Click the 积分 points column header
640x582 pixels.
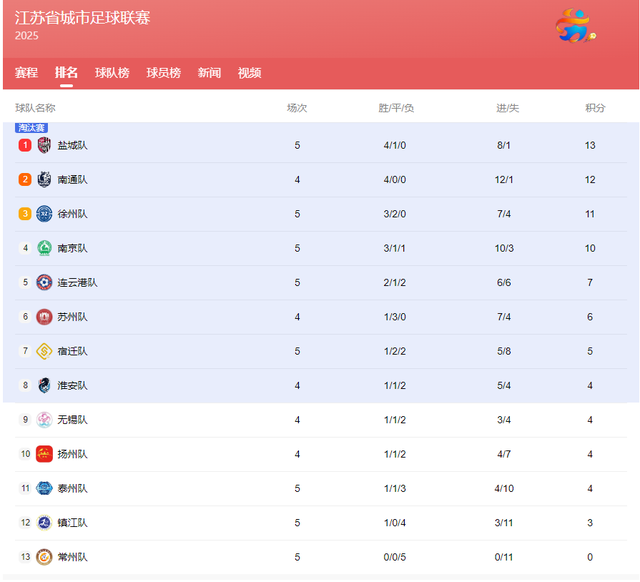coord(595,108)
